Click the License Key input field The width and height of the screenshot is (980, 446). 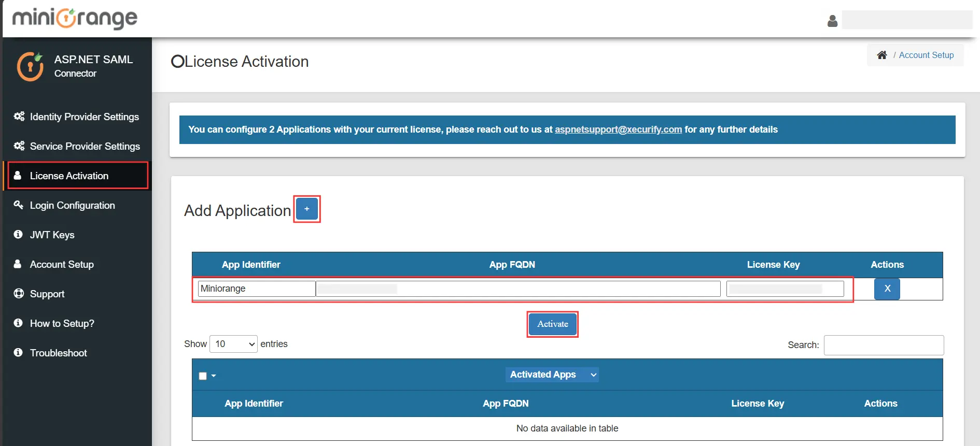click(785, 289)
